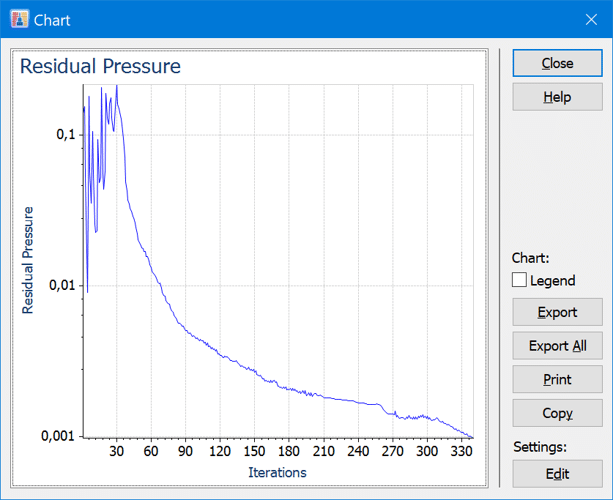Open Help for the chart dialog

pos(557,97)
